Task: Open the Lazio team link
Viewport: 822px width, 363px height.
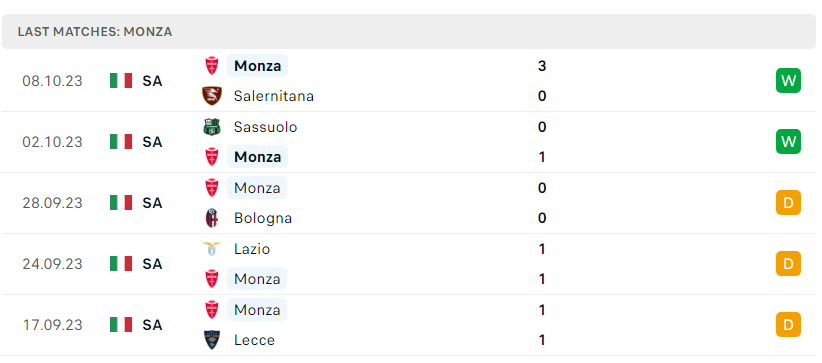Action: [x=252, y=249]
